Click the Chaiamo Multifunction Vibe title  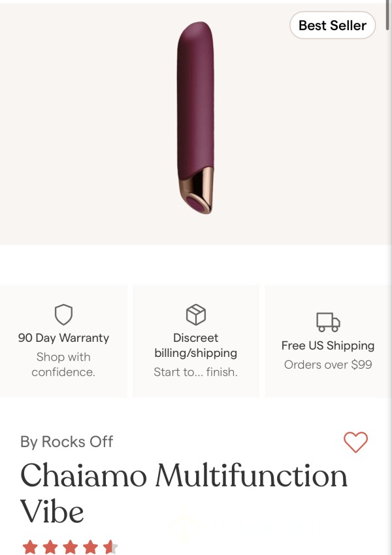(x=184, y=493)
